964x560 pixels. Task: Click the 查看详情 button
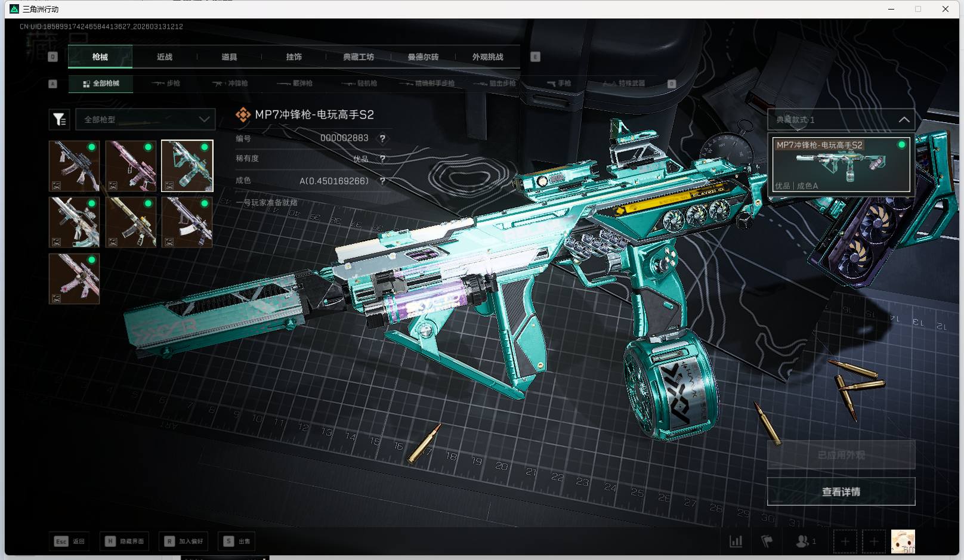tap(841, 491)
